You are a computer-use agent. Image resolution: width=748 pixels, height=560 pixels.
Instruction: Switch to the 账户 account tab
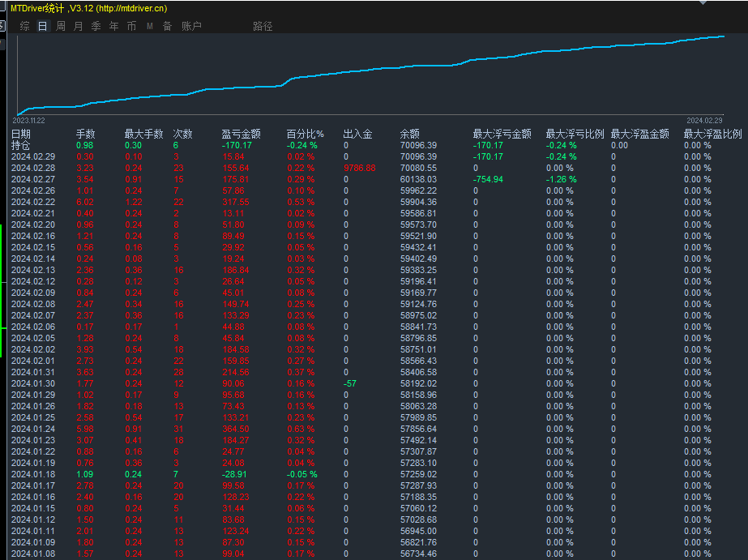pos(191,26)
